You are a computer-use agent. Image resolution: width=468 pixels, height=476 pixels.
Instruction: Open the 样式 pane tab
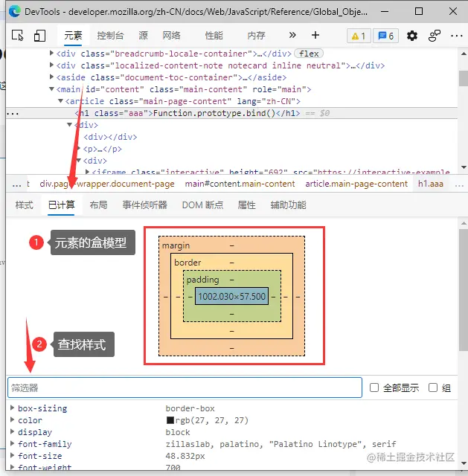click(25, 205)
